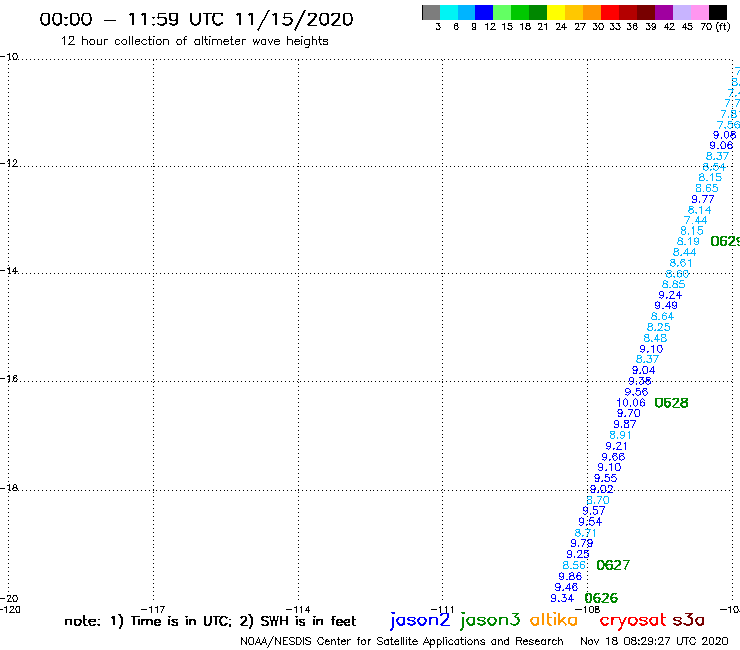Click the latitude axis label '-18'

tap(9, 488)
